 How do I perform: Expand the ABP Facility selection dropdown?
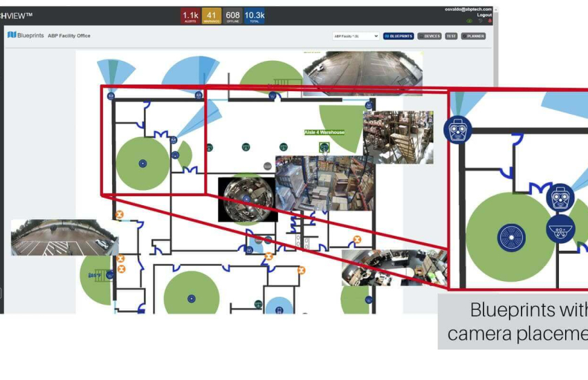tap(356, 36)
